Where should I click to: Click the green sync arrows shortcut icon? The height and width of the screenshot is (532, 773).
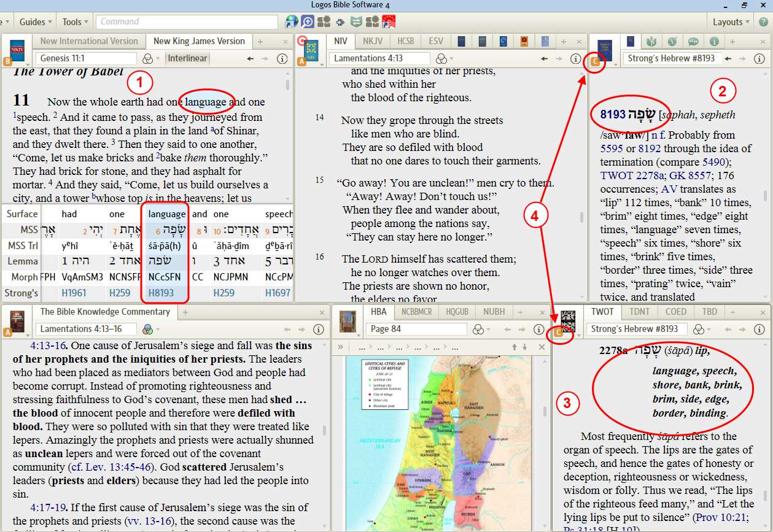(356, 22)
